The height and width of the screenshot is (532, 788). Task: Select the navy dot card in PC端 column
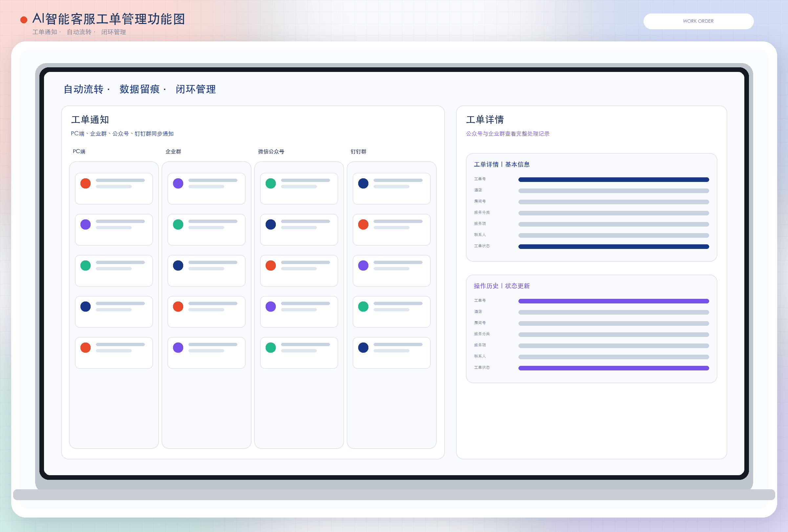114,312
